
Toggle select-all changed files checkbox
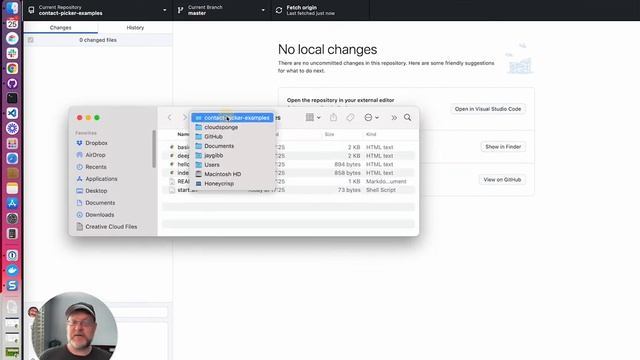pyautogui.click(x=31, y=40)
